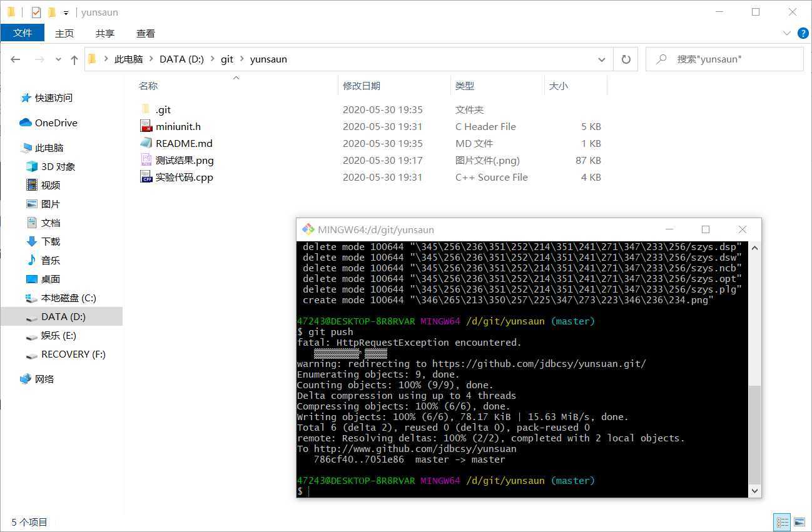Click the 视频 film icon

coord(32,185)
